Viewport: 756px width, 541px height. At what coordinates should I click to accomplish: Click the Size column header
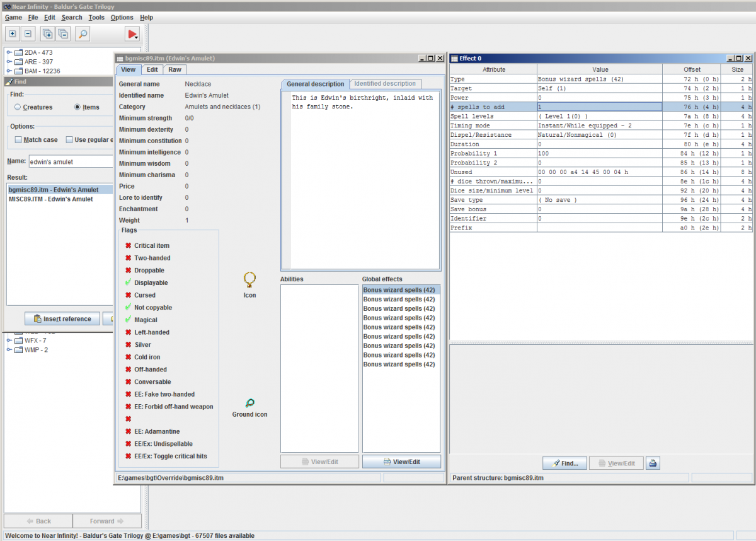737,69
